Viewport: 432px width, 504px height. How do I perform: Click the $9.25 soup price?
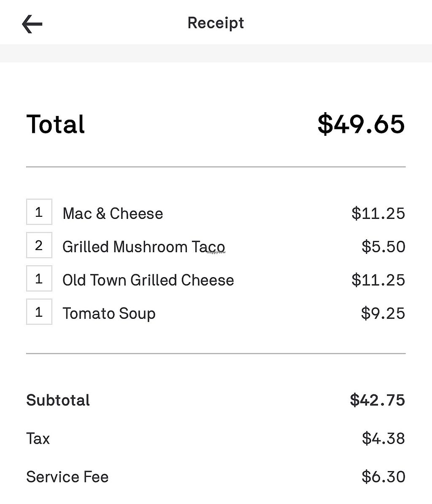pyautogui.click(x=383, y=313)
